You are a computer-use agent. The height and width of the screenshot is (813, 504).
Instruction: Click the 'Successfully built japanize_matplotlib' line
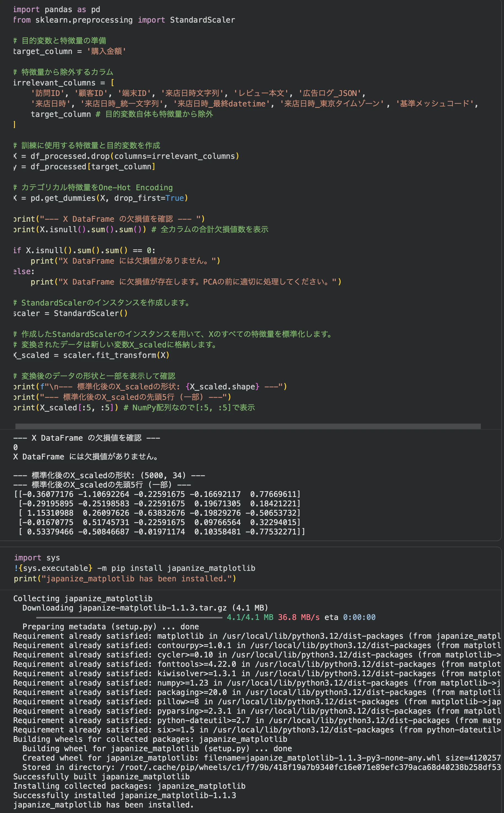coord(101,777)
